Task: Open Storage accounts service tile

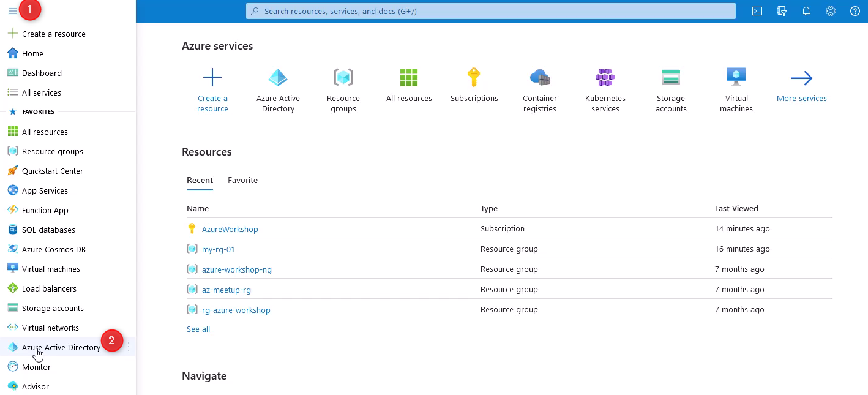Action: 671,90
